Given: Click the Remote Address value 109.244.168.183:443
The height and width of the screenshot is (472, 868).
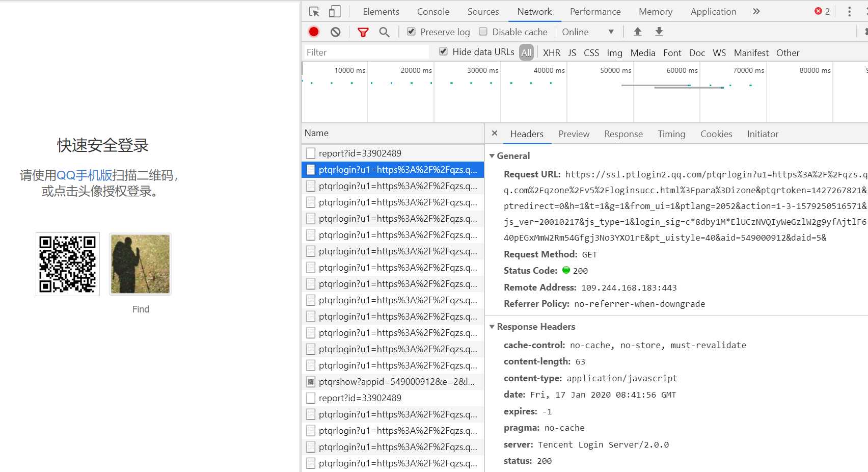Looking at the screenshot, I should [629, 287].
